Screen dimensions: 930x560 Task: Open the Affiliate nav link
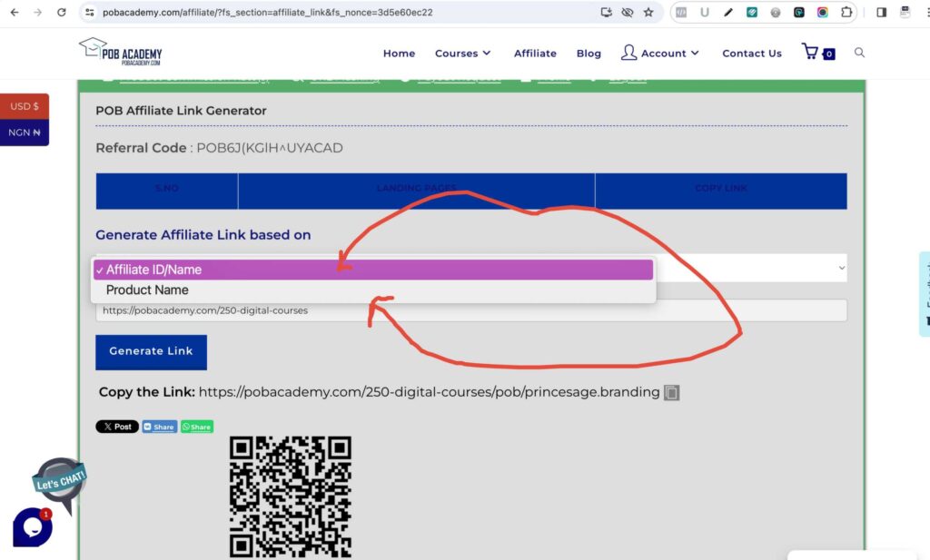click(535, 54)
